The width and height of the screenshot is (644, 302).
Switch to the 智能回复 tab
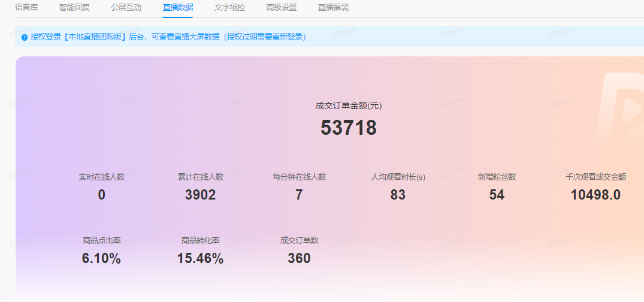pyautogui.click(x=74, y=8)
